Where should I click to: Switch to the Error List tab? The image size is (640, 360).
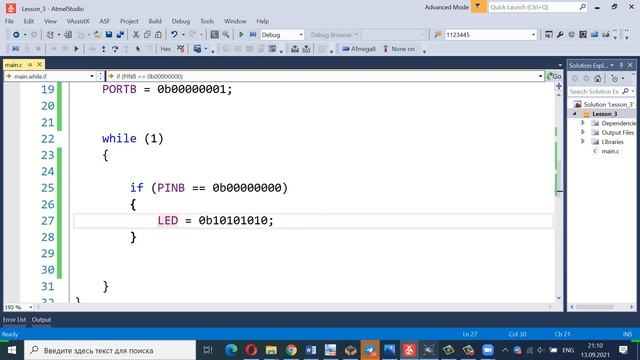tap(14, 320)
